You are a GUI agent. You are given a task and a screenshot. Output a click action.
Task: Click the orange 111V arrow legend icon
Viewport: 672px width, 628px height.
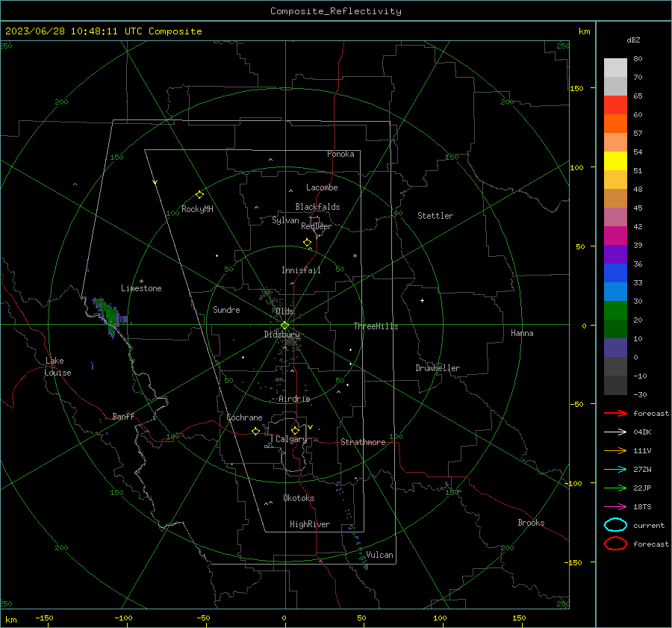[615, 450]
